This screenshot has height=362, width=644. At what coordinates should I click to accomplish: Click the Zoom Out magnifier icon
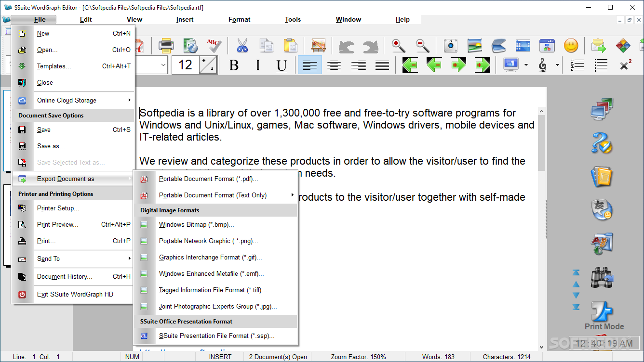coord(423,46)
